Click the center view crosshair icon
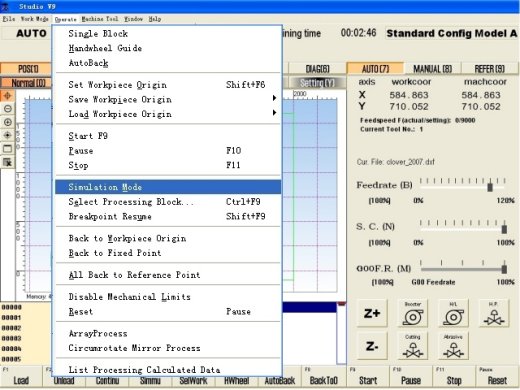Image resolution: width=520 pixels, height=390 pixels. (7, 135)
